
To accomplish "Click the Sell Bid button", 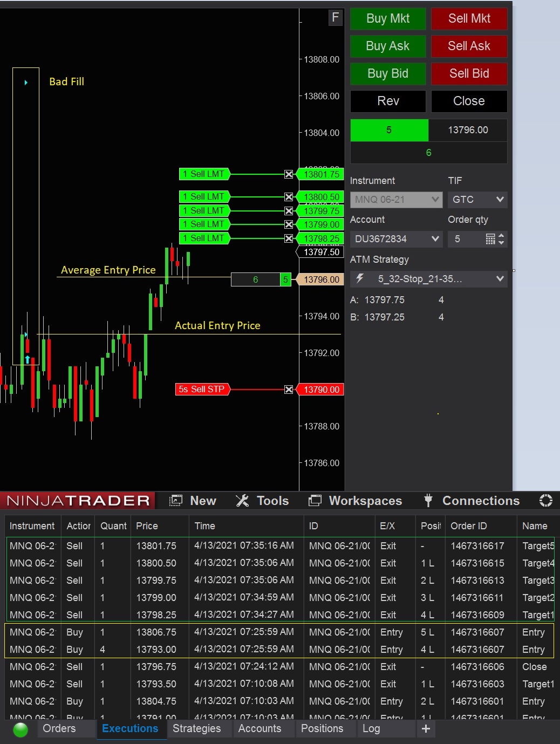I will point(469,73).
